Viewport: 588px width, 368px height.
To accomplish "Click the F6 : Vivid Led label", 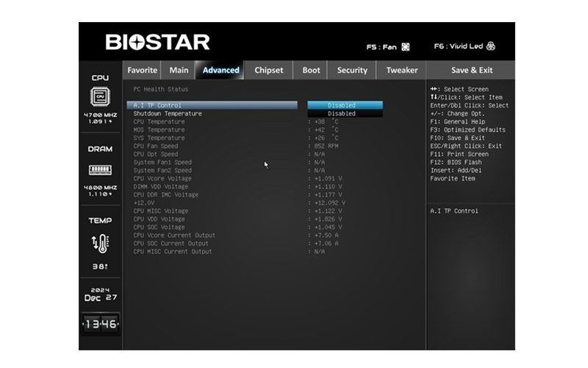I will [458, 46].
